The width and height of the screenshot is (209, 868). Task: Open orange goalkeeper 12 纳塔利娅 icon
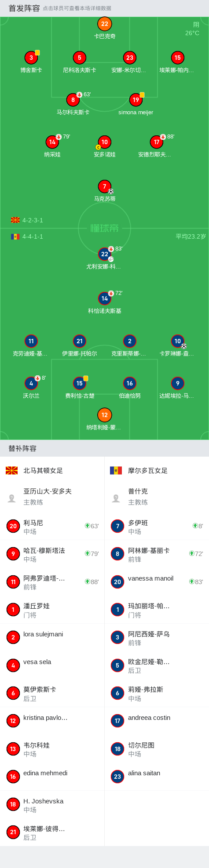tap(105, 415)
